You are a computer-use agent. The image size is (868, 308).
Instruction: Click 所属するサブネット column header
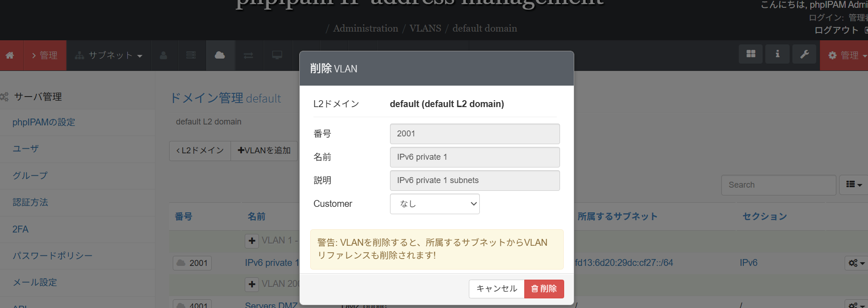[617, 216]
